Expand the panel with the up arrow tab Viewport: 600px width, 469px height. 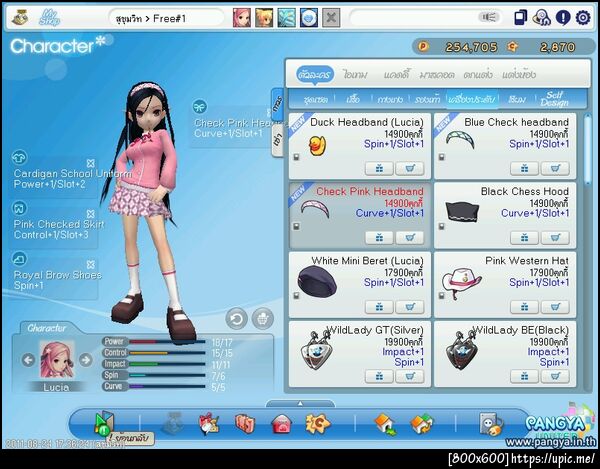coord(300,403)
